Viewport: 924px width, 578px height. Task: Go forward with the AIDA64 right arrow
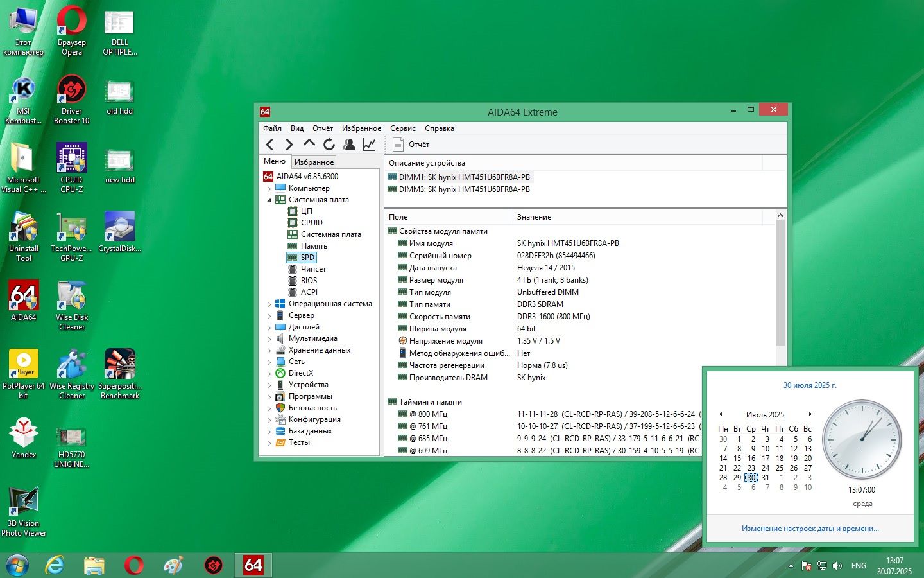point(289,144)
